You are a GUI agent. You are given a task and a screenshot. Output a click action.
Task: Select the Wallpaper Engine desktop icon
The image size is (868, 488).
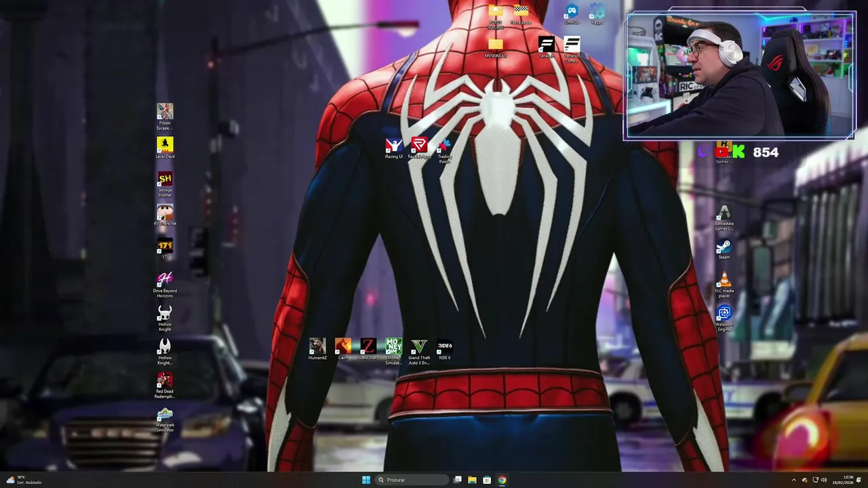click(724, 318)
